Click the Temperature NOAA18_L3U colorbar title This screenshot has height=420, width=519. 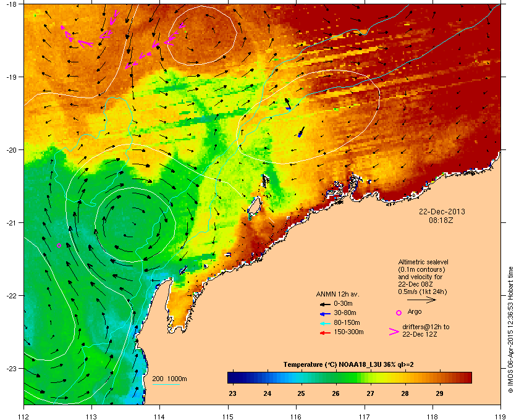point(348,365)
